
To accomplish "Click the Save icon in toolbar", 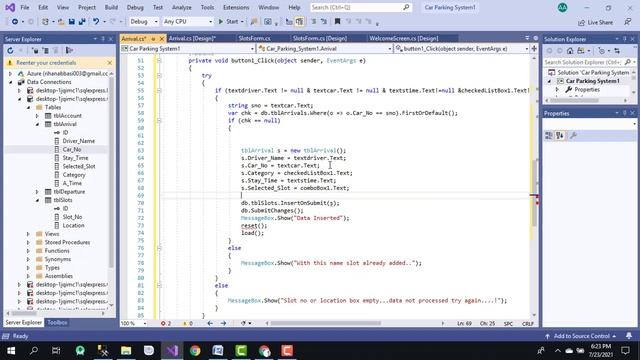I will tap(71, 22).
